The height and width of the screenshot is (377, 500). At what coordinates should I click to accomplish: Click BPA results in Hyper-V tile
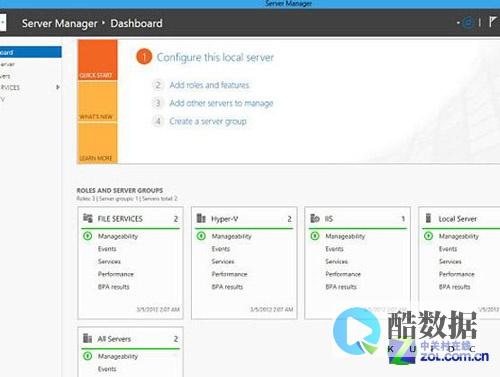pos(227,287)
